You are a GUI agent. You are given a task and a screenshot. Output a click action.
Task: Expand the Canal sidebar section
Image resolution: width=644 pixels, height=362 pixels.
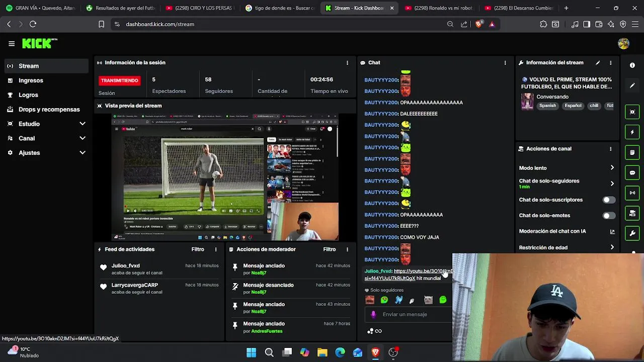click(x=83, y=138)
